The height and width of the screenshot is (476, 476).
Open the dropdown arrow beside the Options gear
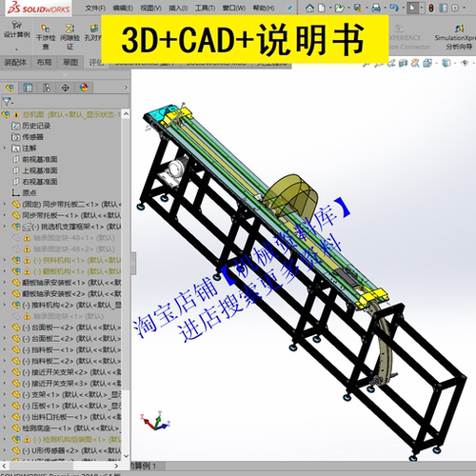click(x=464, y=9)
